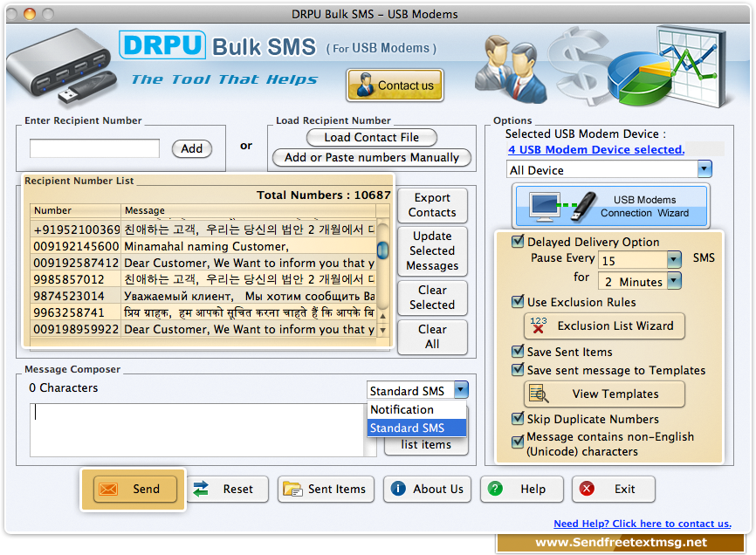Select the row with number 9874523014
756x555 pixels.
click(x=203, y=296)
